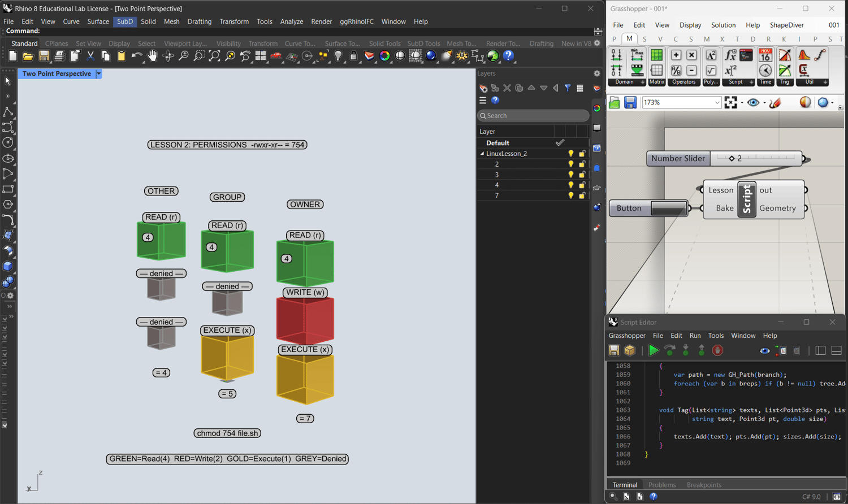Screen dimensions: 848x504
Task: Click the Zoom Extents icon
Action: click(x=214, y=56)
